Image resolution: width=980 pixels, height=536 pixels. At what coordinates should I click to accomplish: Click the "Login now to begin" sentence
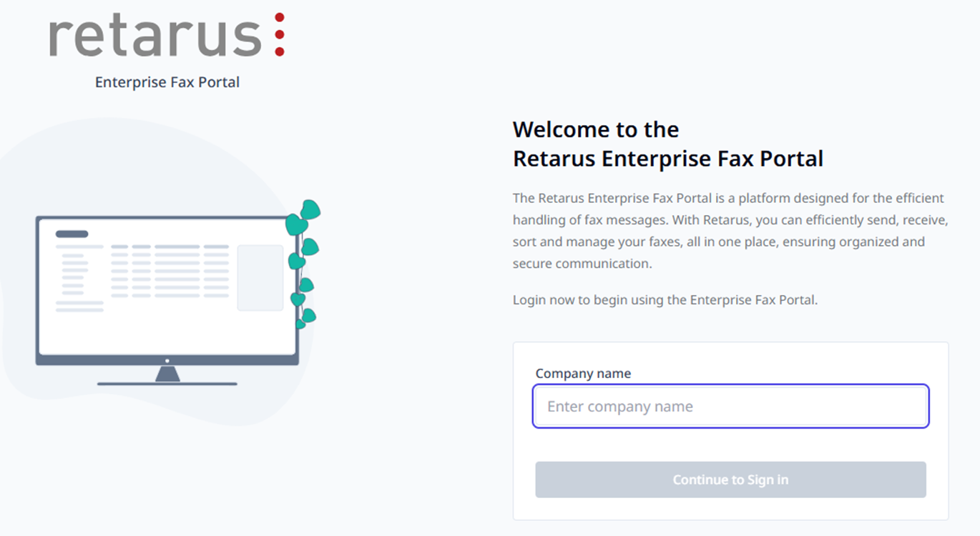tap(665, 299)
